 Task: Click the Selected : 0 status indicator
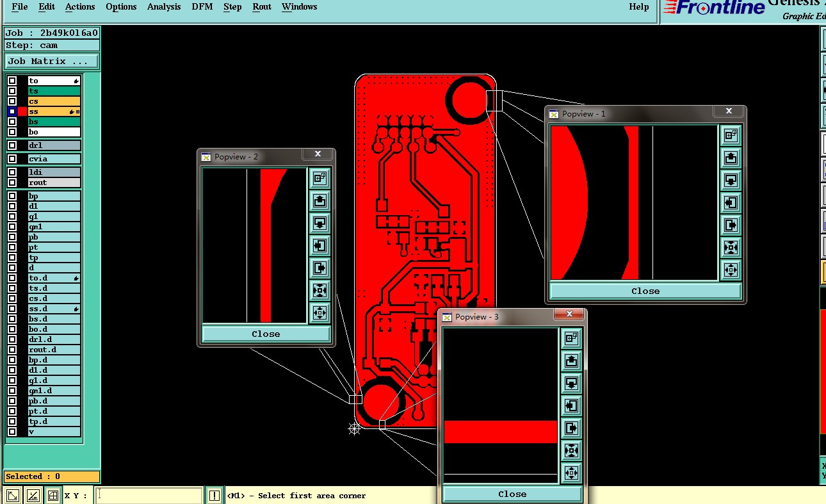[52, 476]
